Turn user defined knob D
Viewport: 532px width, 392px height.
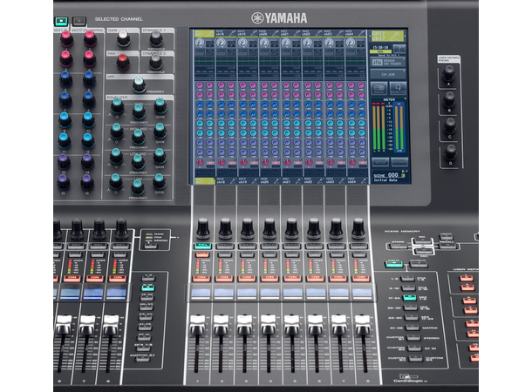450,152
